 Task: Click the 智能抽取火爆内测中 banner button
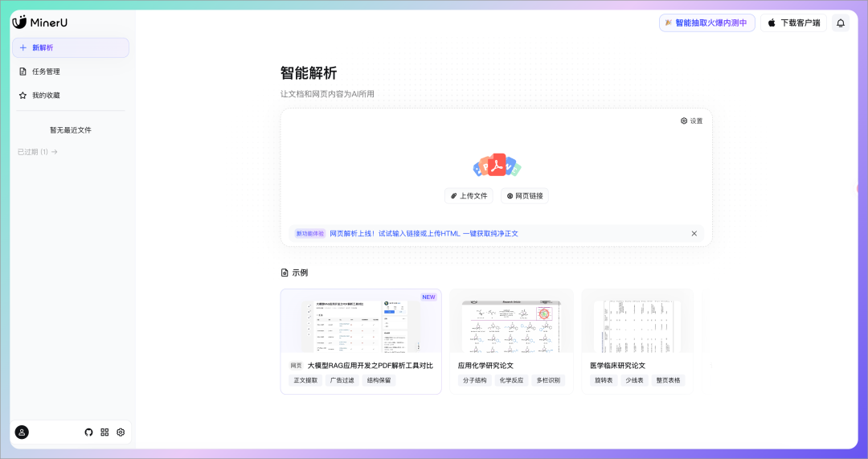click(x=707, y=23)
